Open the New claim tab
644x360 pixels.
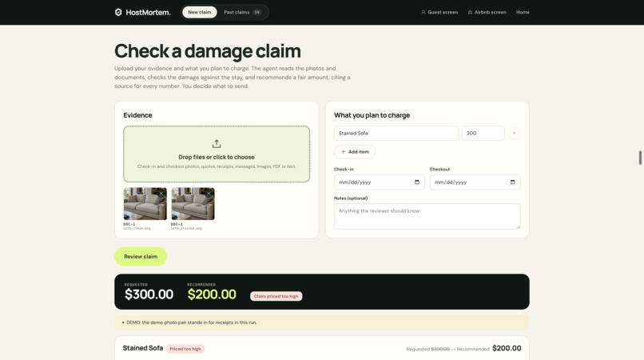200,12
